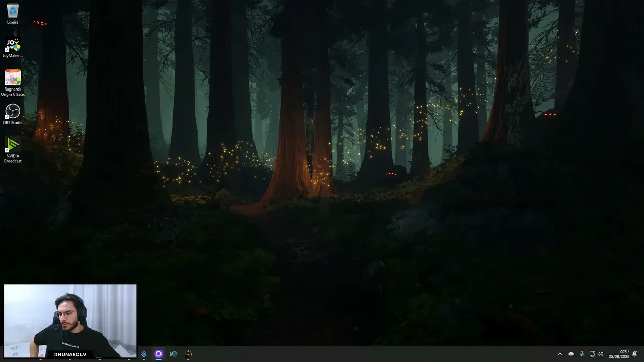
Task: Open the OneDrive cloud tray icon
Action: pyautogui.click(x=571, y=354)
